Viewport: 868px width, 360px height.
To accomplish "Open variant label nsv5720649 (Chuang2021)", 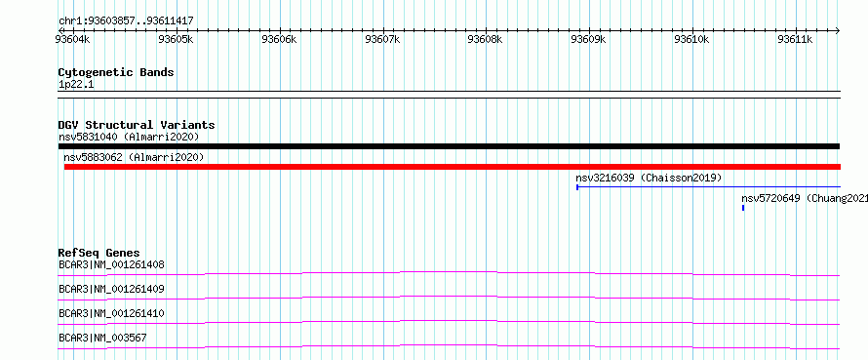I will pos(805,198).
